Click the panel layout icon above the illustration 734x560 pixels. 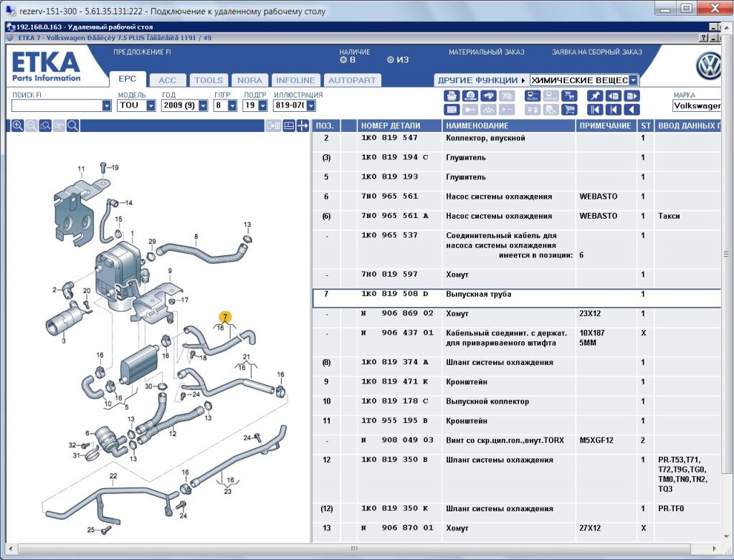click(289, 125)
